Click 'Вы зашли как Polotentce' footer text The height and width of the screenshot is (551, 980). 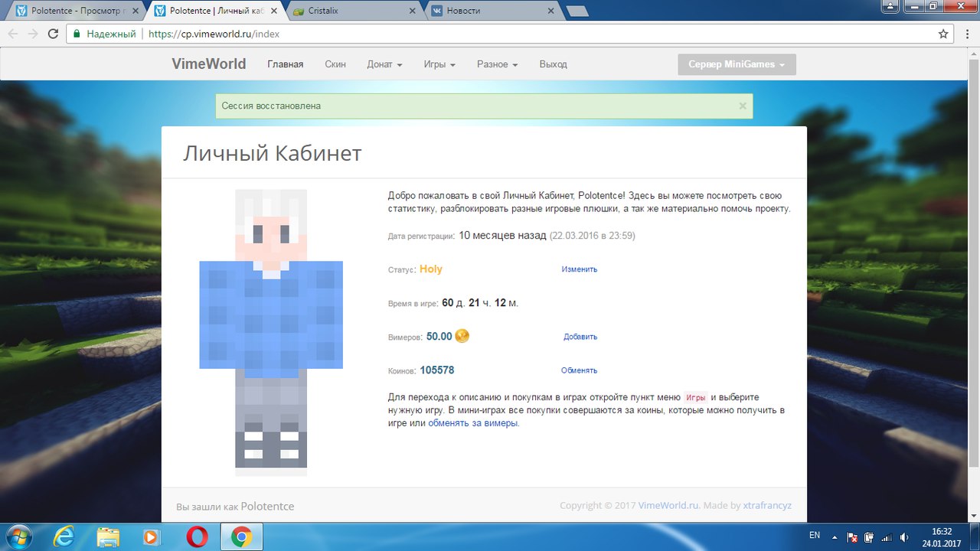(x=235, y=507)
